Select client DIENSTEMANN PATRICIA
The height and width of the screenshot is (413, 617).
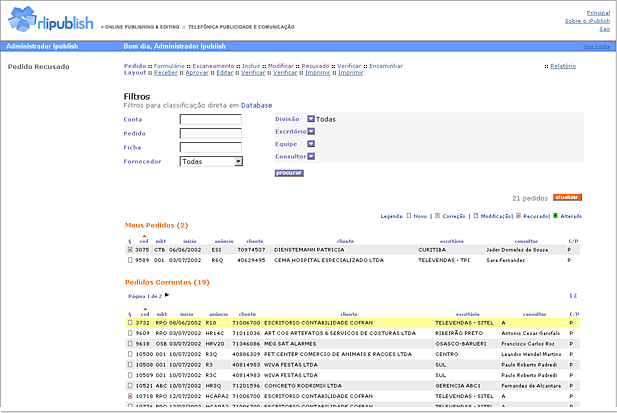(309, 250)
